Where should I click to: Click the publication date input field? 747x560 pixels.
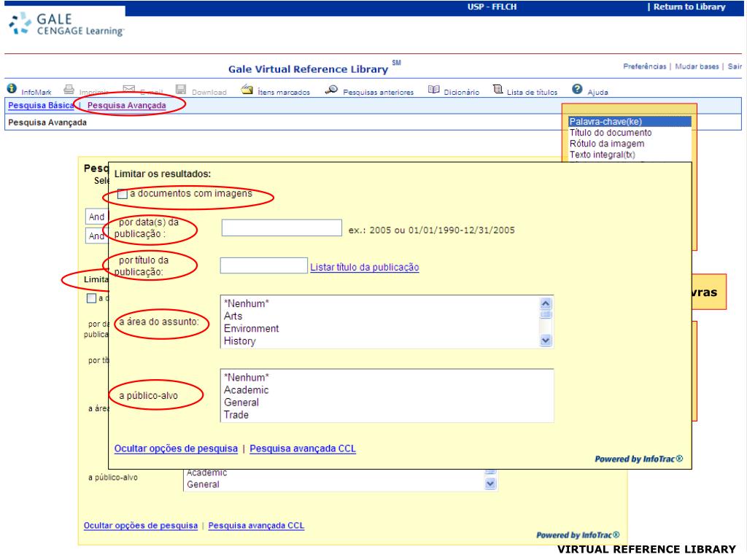pos(282,227)
